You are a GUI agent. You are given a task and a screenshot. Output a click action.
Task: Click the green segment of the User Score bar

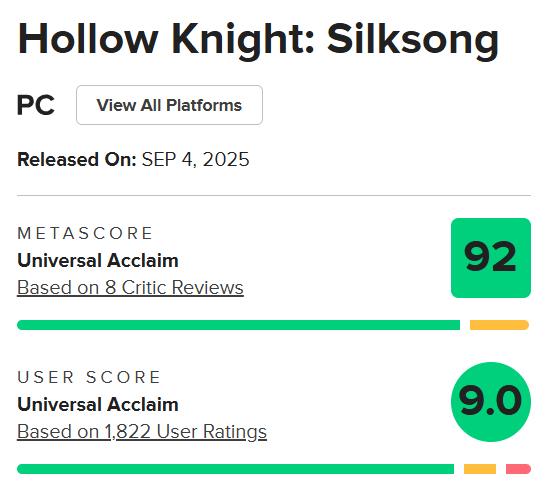(235, 469)
